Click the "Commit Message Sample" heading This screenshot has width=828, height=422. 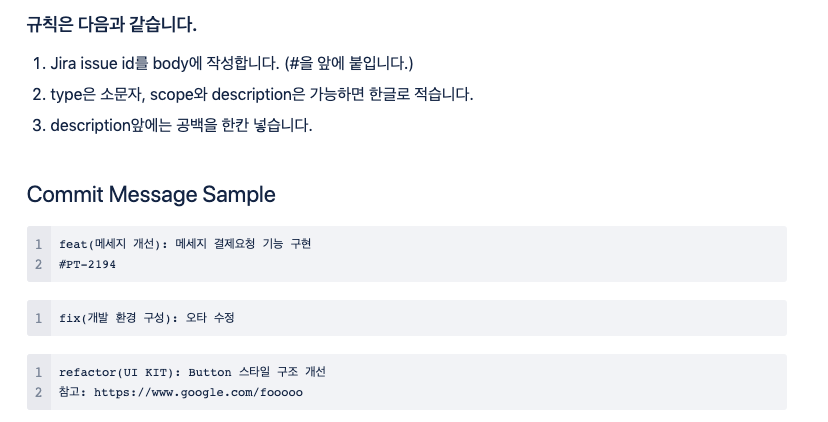[151, 194]
